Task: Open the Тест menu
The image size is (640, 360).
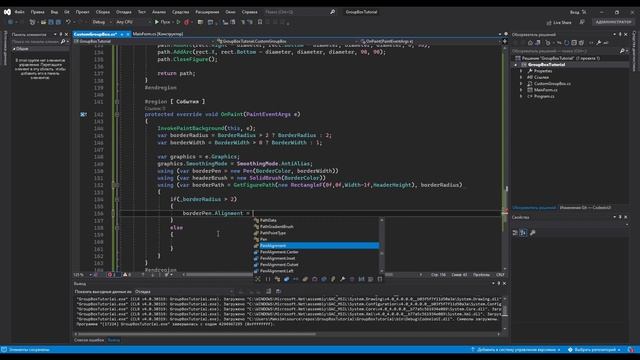Action: pyautogui.click(x=142, y=12)
